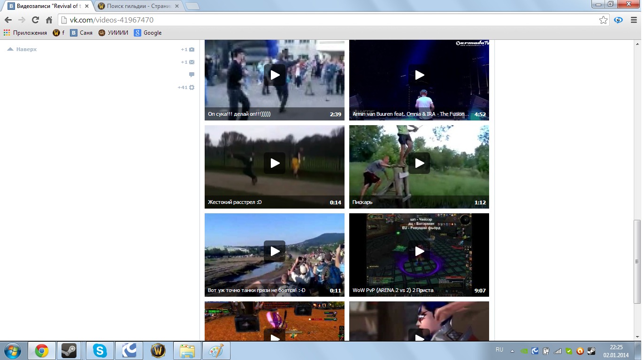Click the gear icon with +41
644x360 pixels.
tap(192, 87)
